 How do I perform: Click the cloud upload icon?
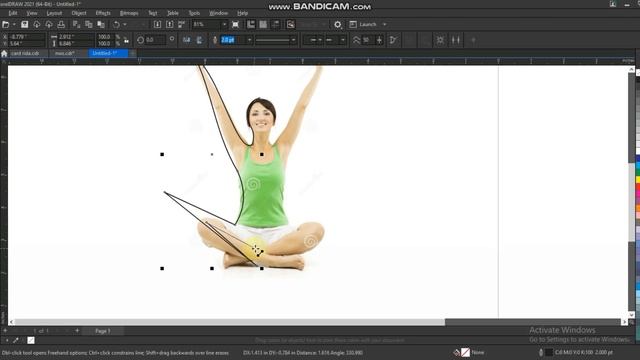coord(49,24)
